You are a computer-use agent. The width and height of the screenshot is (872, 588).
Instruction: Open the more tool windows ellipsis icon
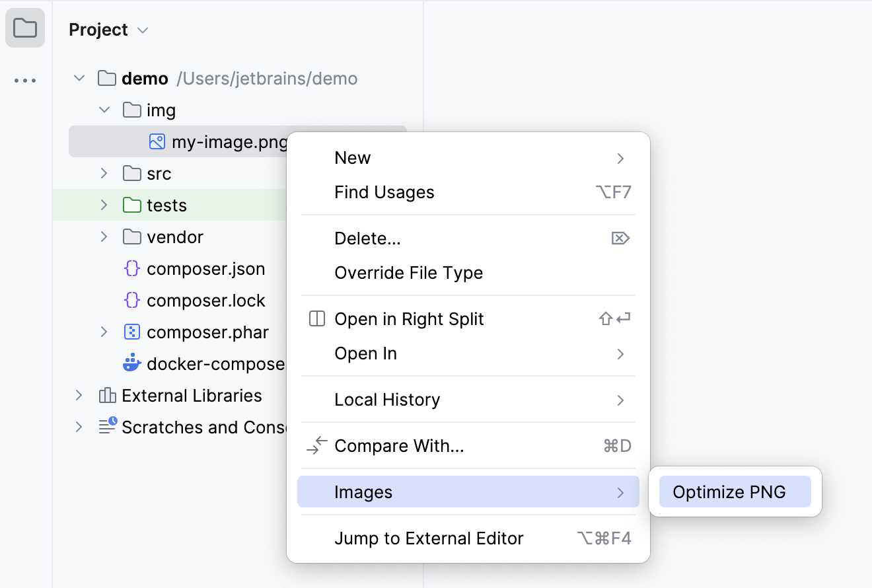click(x=25, y=80)
